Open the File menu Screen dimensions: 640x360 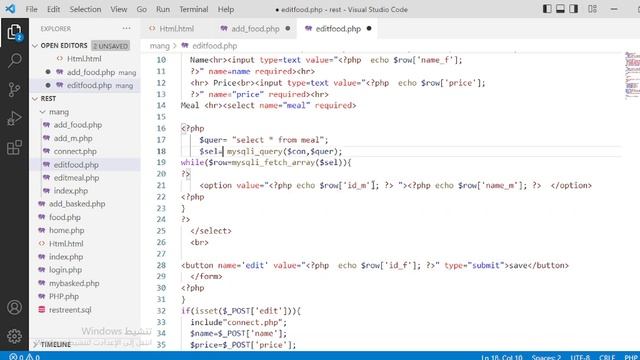[31, 9]
